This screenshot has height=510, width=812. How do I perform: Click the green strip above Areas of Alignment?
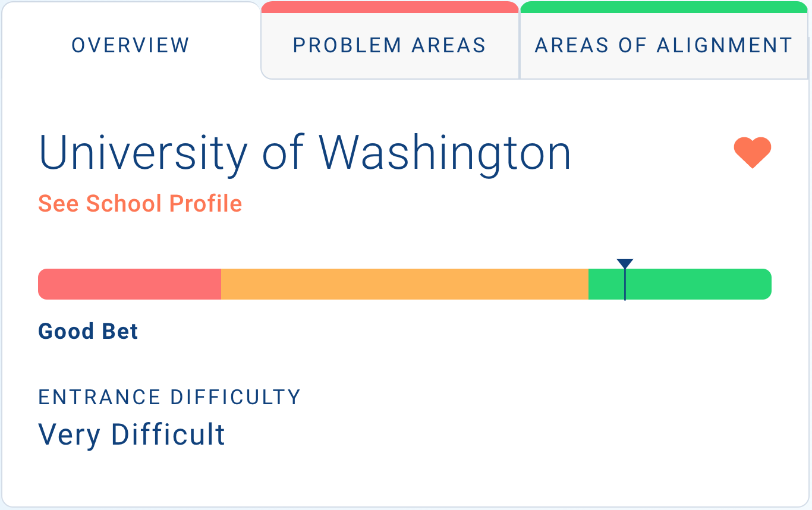(664, 7)
